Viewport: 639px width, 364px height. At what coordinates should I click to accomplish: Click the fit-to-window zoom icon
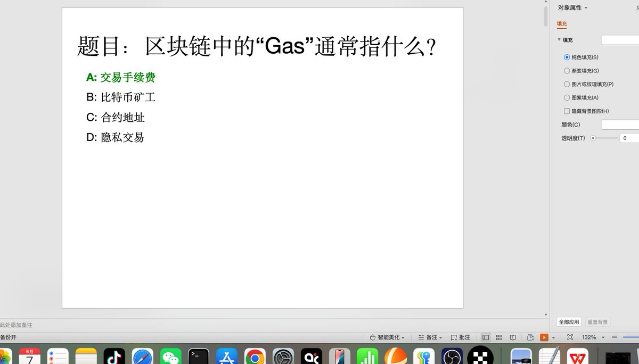tap(570, 337)
